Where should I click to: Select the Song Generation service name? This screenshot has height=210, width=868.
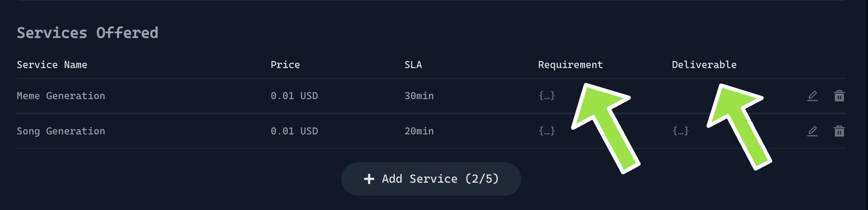click(61, 131)
